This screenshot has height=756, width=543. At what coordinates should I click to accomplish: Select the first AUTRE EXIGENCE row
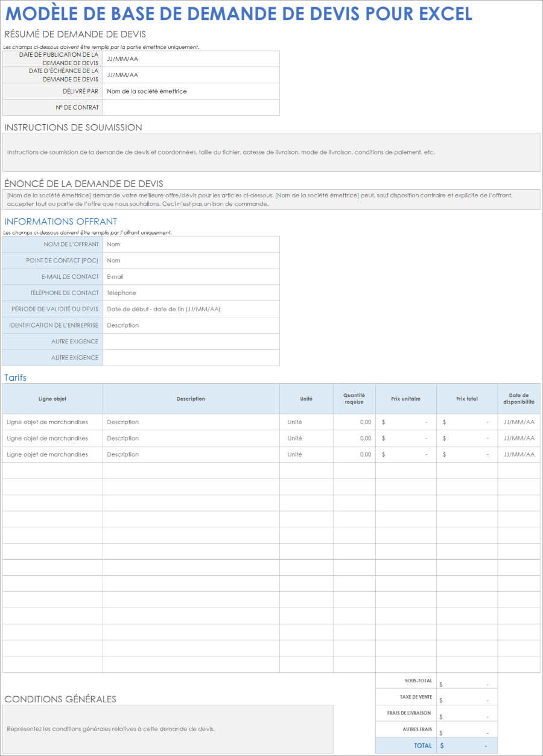click(191, 341)
